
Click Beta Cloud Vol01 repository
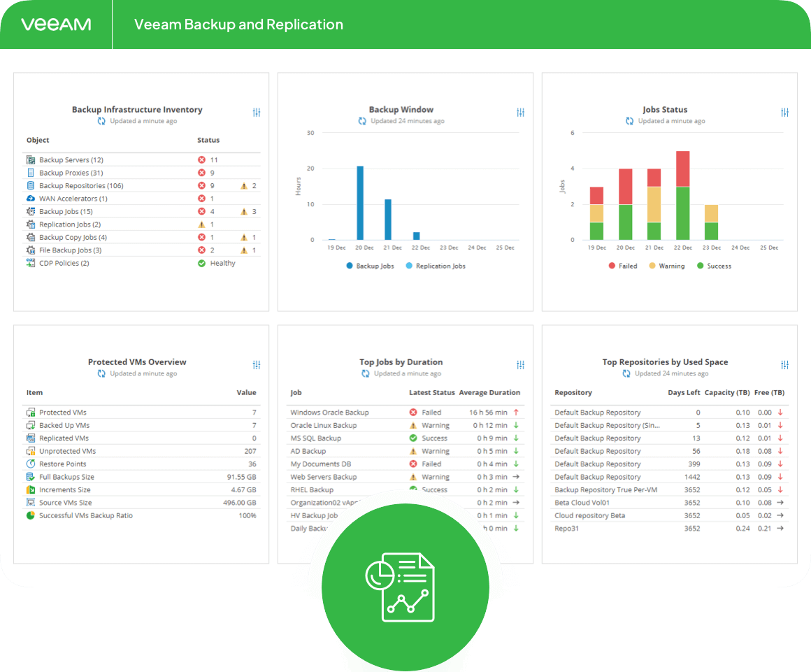(582, 503)
